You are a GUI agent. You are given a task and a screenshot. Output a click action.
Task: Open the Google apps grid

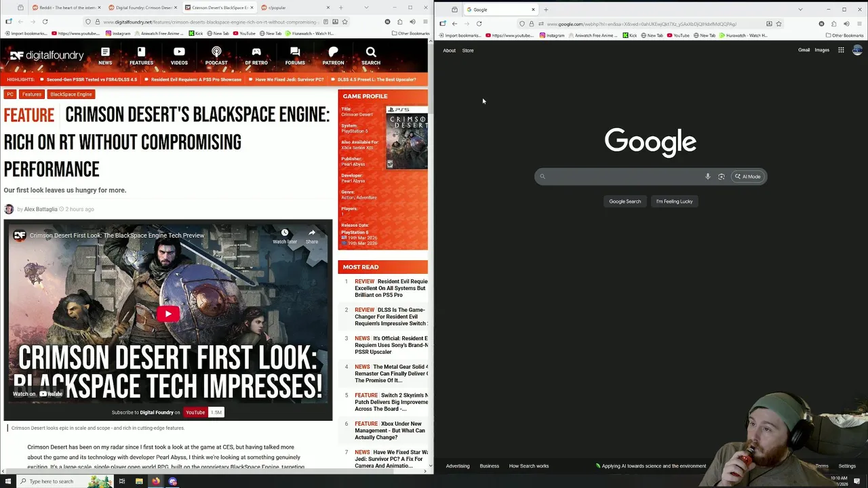(x=841, y=50)
